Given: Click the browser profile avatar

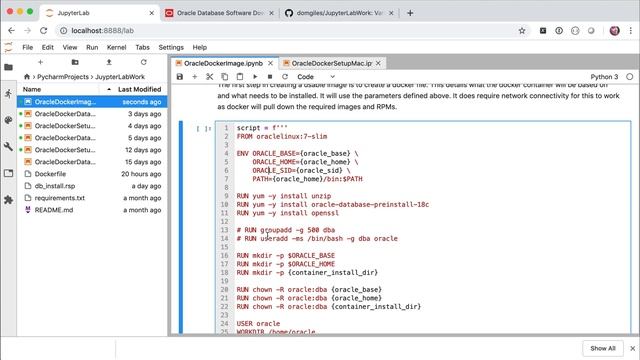Looking at the screenshot, I should [615, 31].
